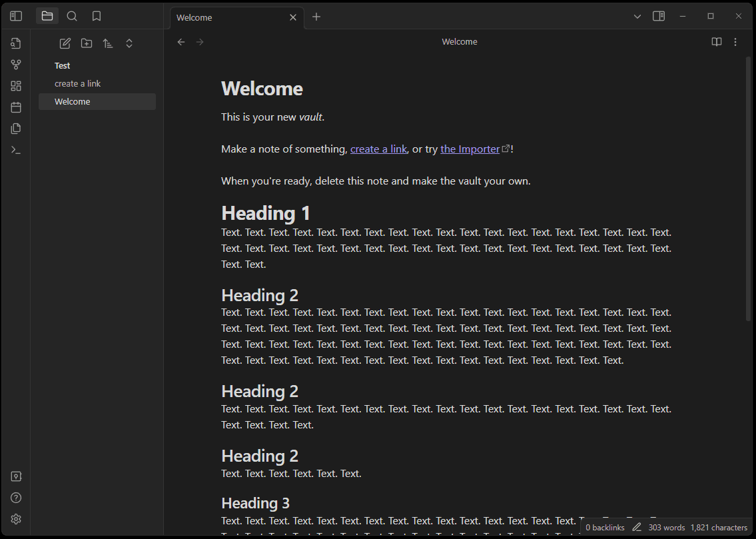This screenshot has width=756, height=539.
Task: Open the quick switcher icon on the ribbon
Action: click(16, 43)
